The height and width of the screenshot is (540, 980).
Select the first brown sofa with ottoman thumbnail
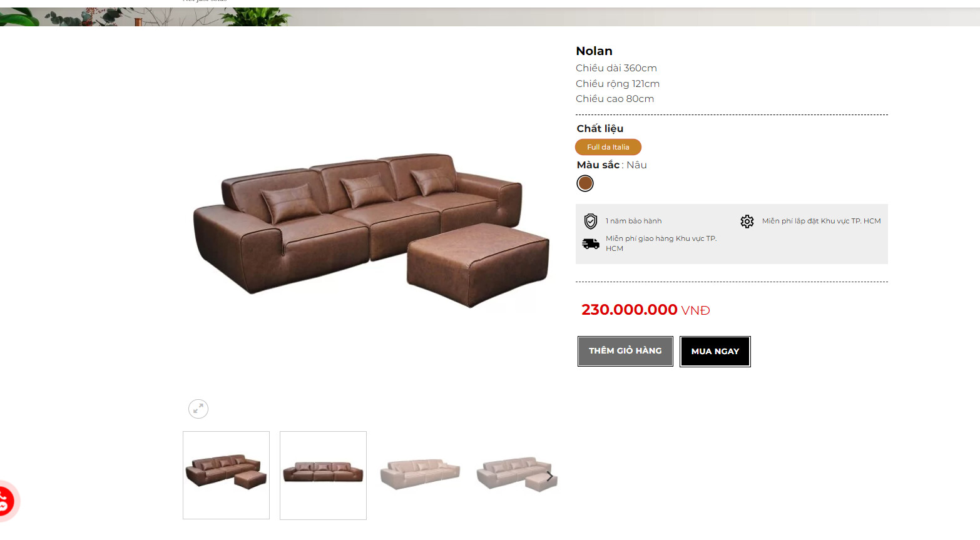(x=226, y=475)
